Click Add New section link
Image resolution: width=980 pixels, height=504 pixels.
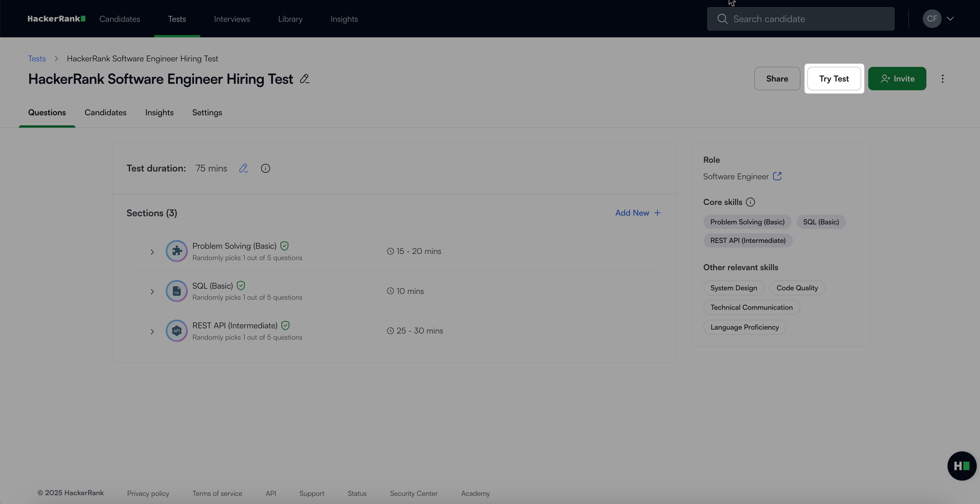[638, 213]
